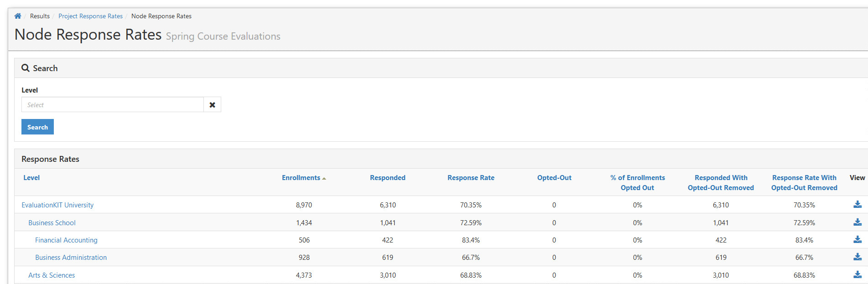868x284 pixels.
Task: Click the Node Response Rates breadcrumb text
Action: tap(161, 16)
